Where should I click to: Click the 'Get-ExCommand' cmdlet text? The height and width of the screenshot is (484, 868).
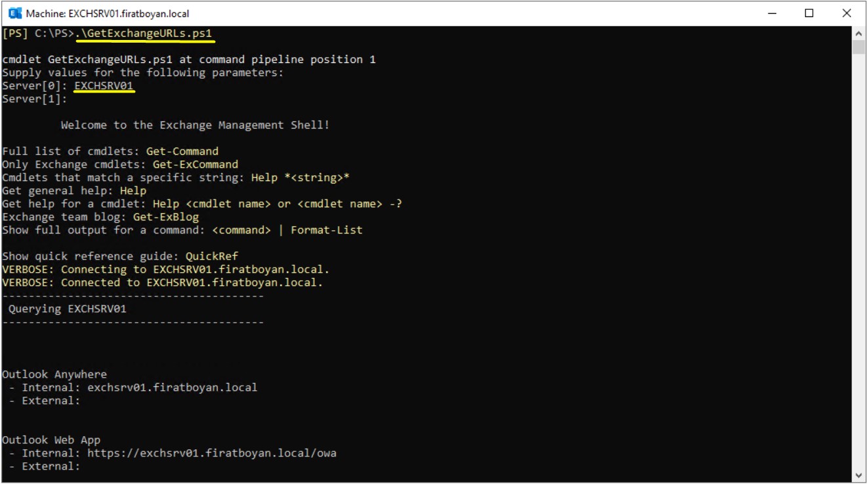click(196, 165)
